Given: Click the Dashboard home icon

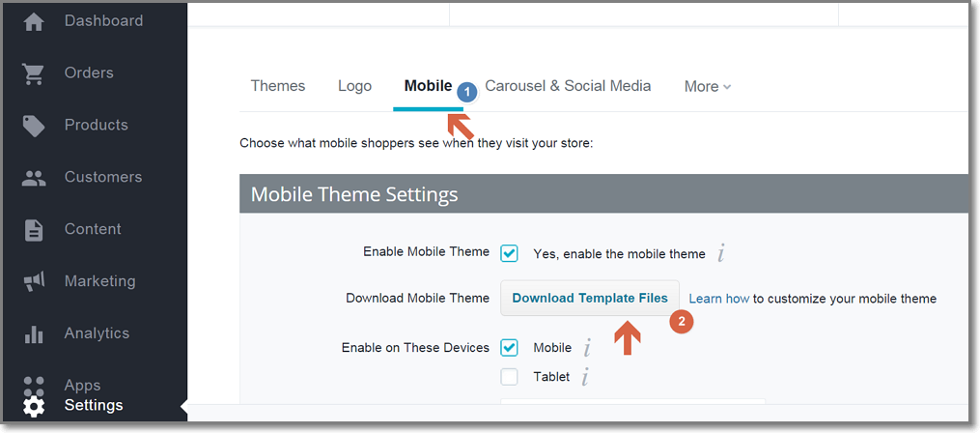Looking at the screenshot, I should tap(34, 21).
